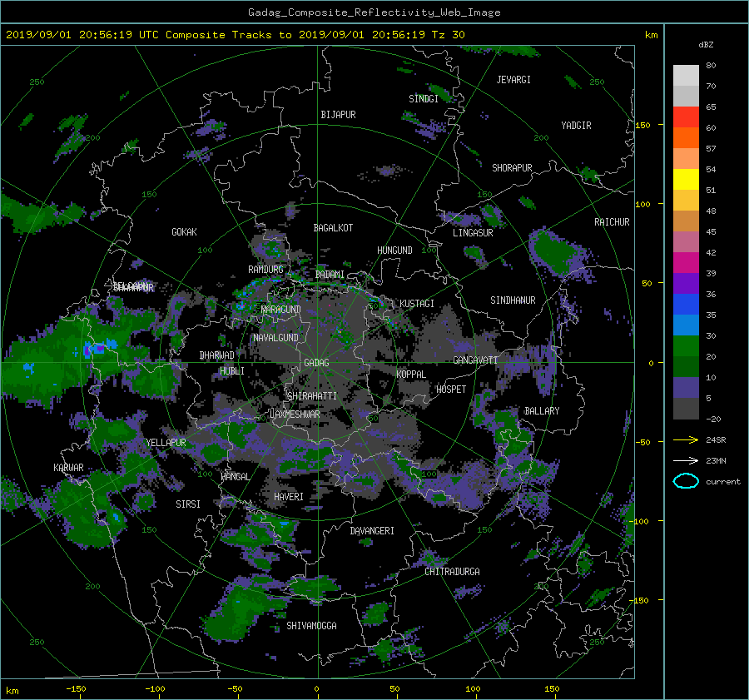749x700 pixels.
Task: Select the BALLARY label
Action: (542, 411)
